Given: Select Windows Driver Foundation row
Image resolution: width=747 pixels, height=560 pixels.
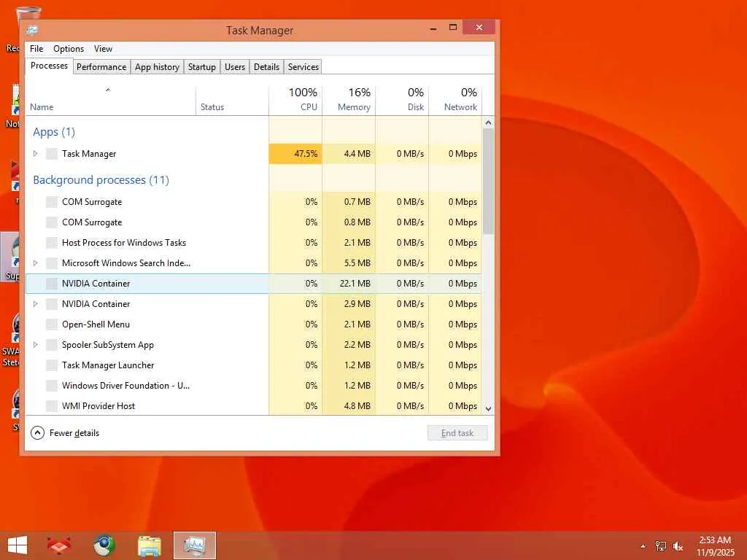Looking at the screenshot, I should [x=253, y=386].
